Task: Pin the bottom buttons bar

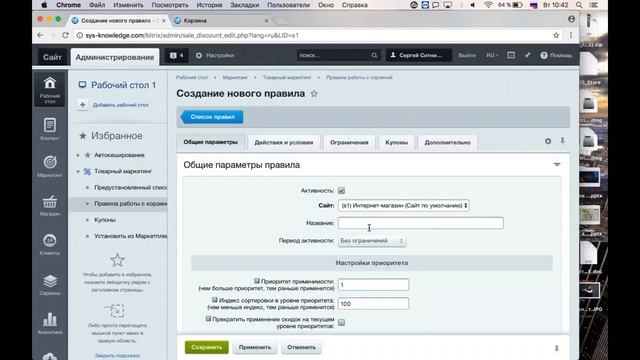Action: click(x=556, y=348)
